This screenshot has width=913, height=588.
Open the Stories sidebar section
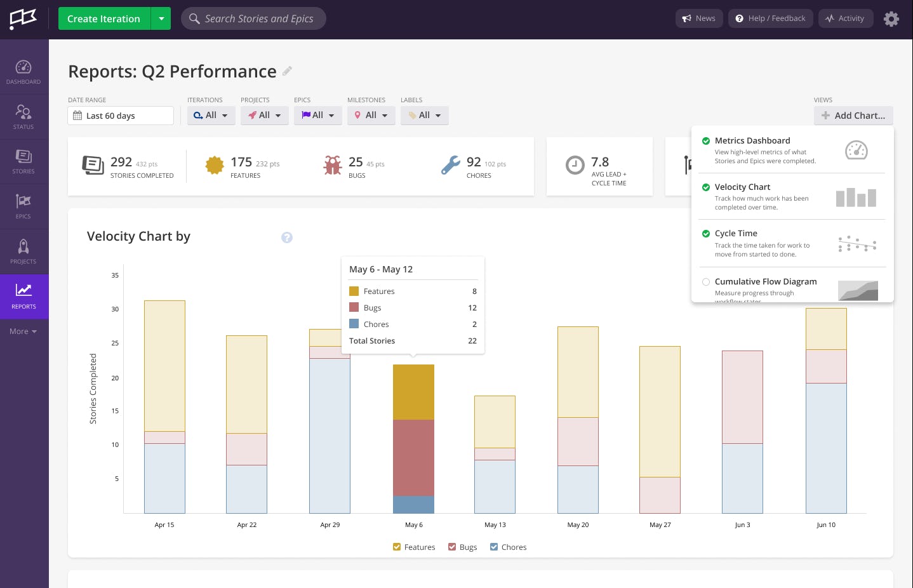point(23,161)
